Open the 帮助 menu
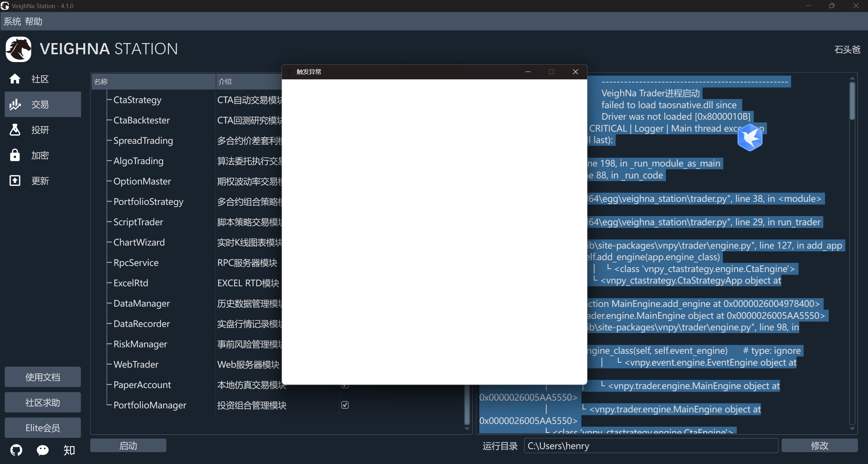The image size is (868, 464). click(33, 21)
